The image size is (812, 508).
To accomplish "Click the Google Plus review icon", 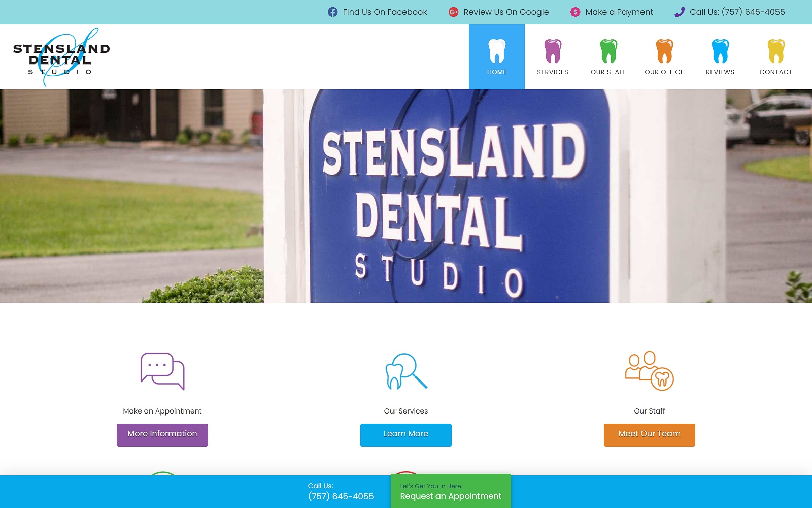I will [453, 12].
